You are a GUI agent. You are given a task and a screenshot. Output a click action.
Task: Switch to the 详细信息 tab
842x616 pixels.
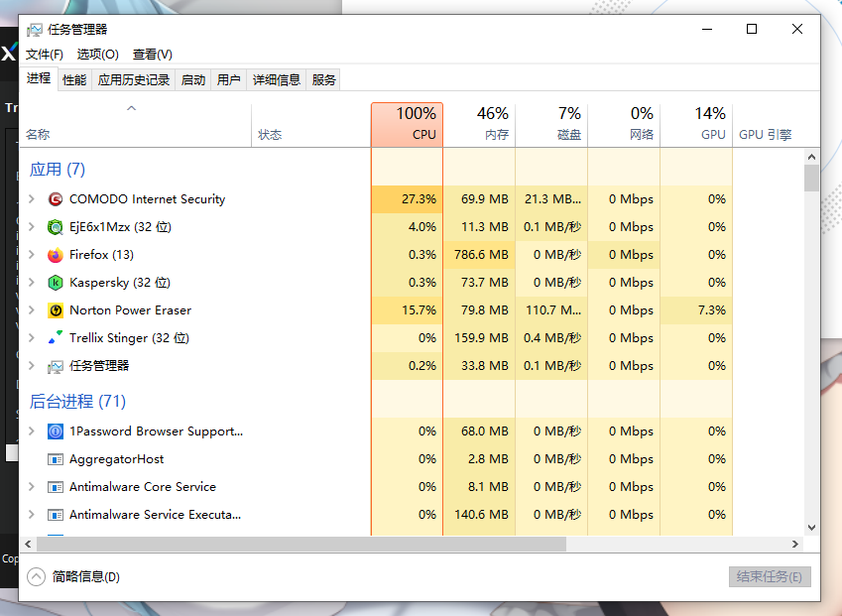(277, 80)
